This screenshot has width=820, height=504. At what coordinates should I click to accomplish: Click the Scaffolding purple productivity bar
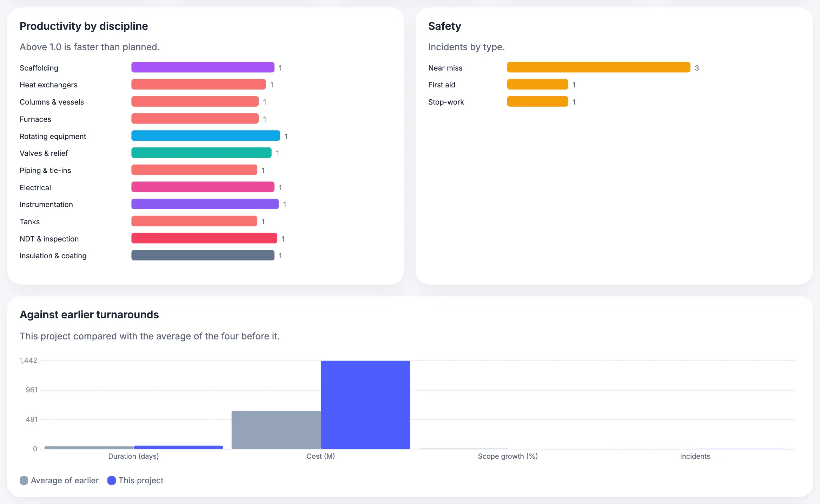click(203, 67)
